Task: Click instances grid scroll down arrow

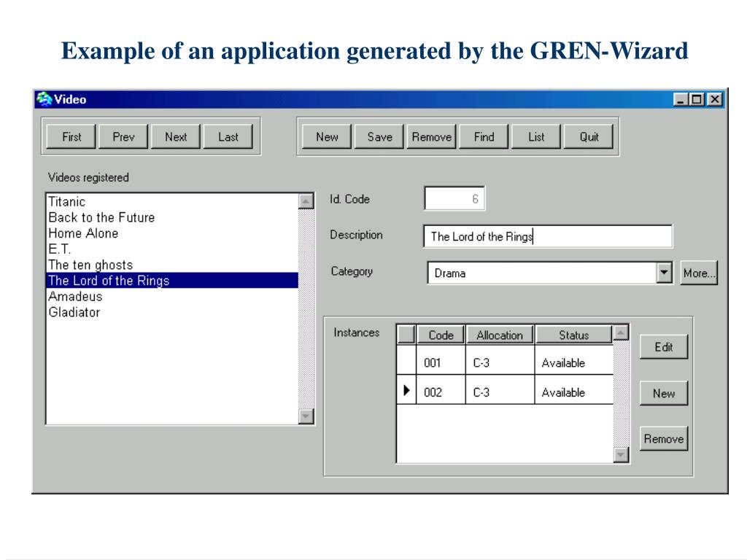Action: click(x=621, y=455)
